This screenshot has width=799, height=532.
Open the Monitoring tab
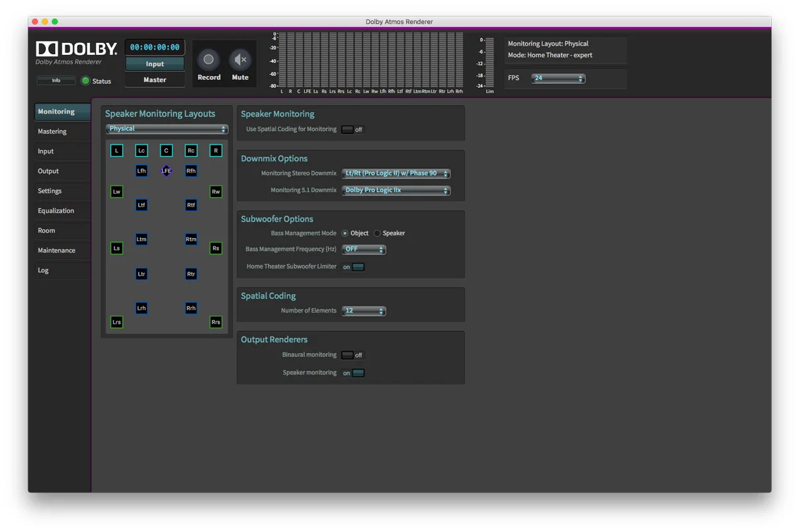tap(62, 112)
